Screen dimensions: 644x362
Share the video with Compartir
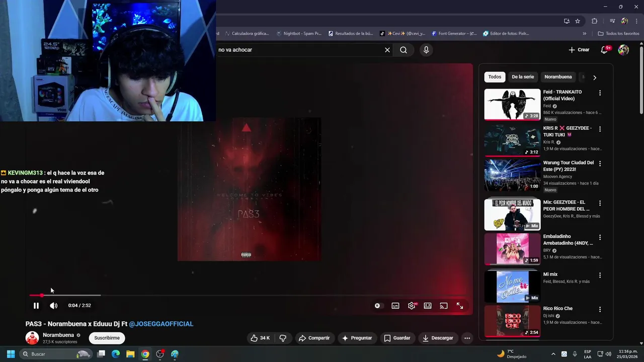click(314, 338)
